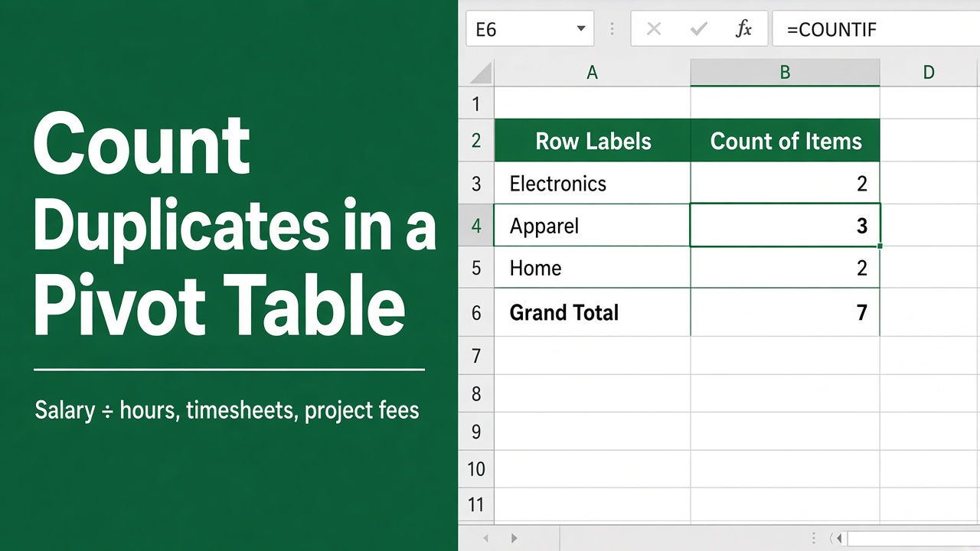Select row 1 header
This screenshot has width=980, height=551.
tap(476, 103)
